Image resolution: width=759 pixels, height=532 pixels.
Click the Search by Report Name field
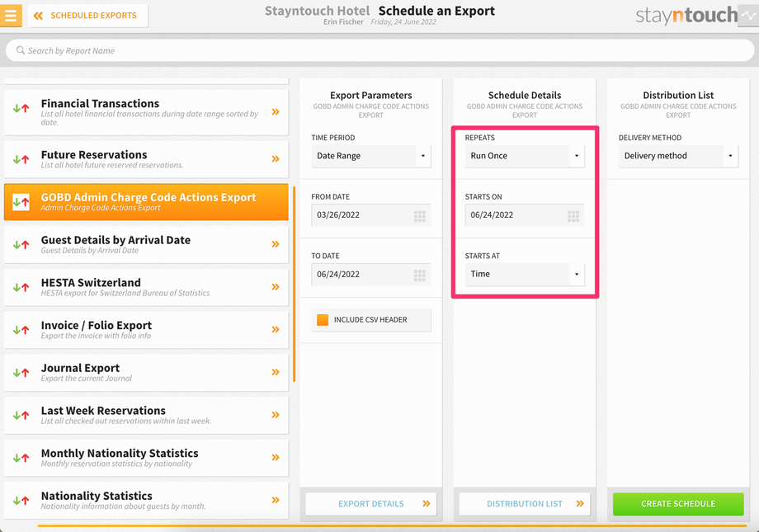pyautogui.click(x=379, y=50)
